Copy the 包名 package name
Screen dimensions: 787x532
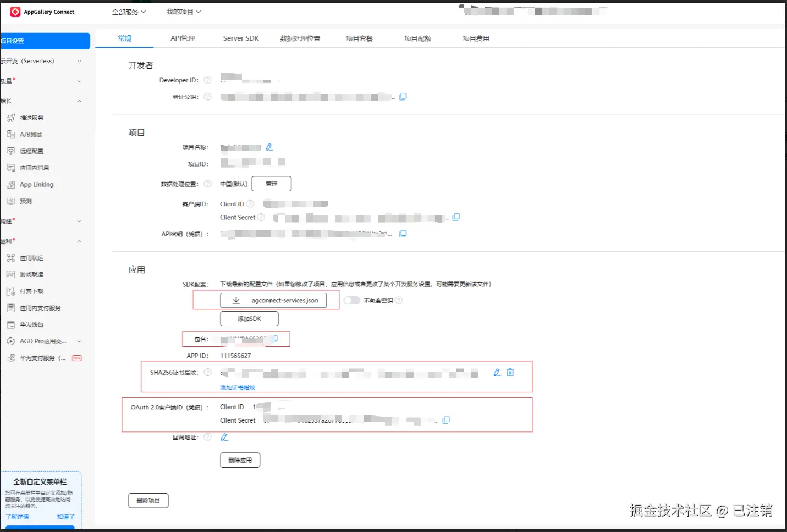click(275, 339)
